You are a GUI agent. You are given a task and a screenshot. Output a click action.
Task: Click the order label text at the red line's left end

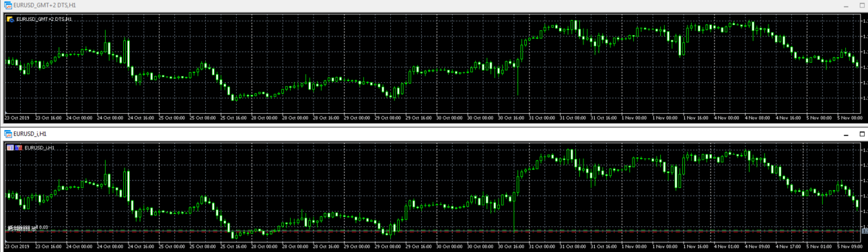pos(27,228)
